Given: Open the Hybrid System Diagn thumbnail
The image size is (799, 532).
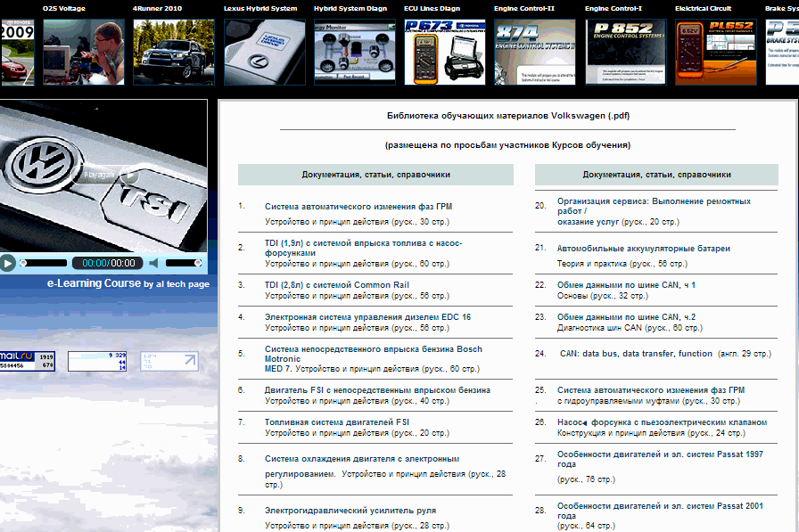Looking at the screenshot, I should 355,52.
